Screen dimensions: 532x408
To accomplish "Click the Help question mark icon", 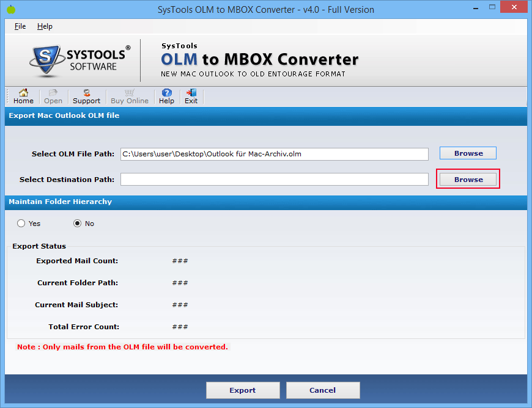I will click(x=166, y=97).
